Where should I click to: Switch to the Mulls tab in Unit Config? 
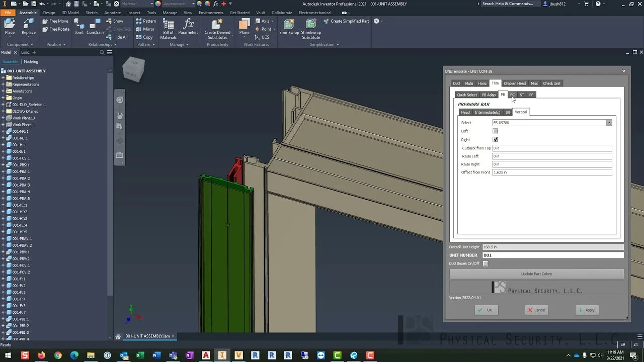[x=469, y=83]
